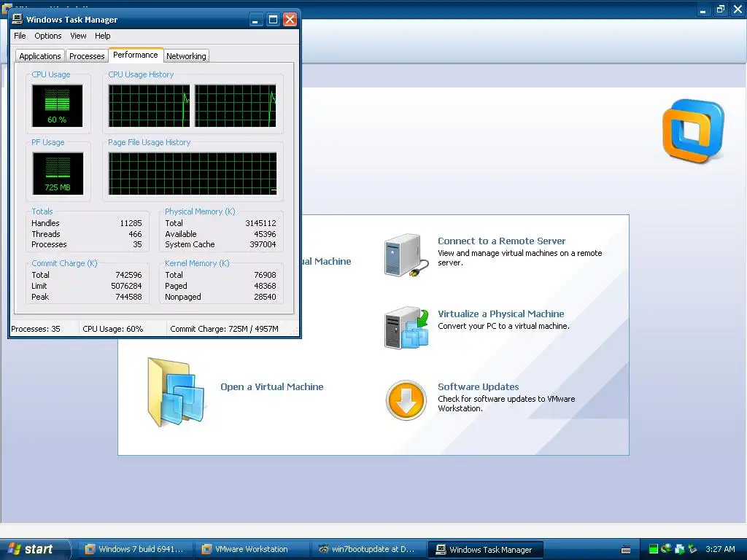Click the Physical Memory Total value 3145112

pos(260,223)
